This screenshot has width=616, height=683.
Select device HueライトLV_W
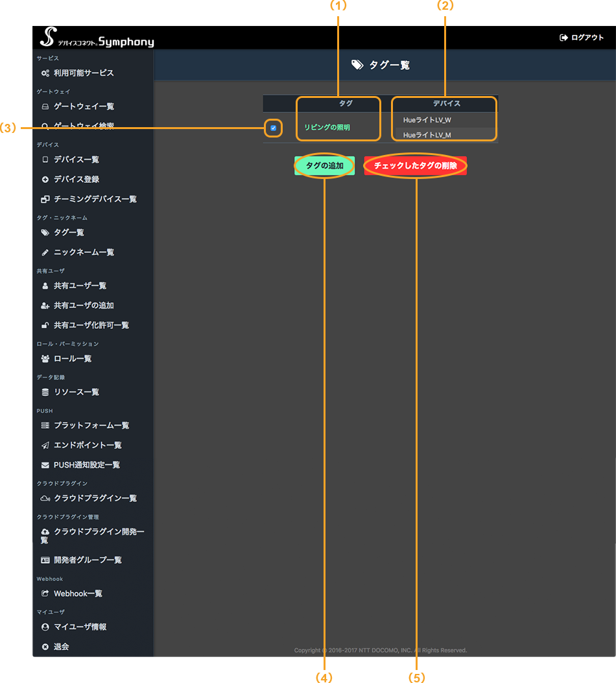(x=427, y=120)
